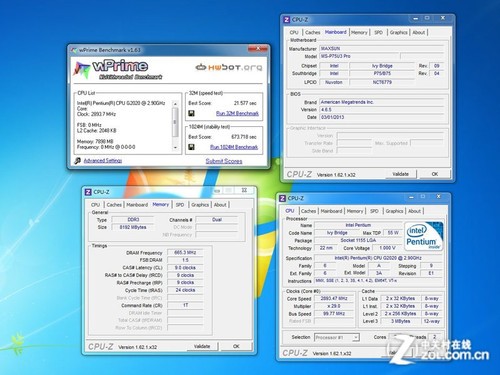This screenshot has height=375, width=500.
Task: Click the DRAM Frequency value 665.3 MHz
Action: (185, 252)
